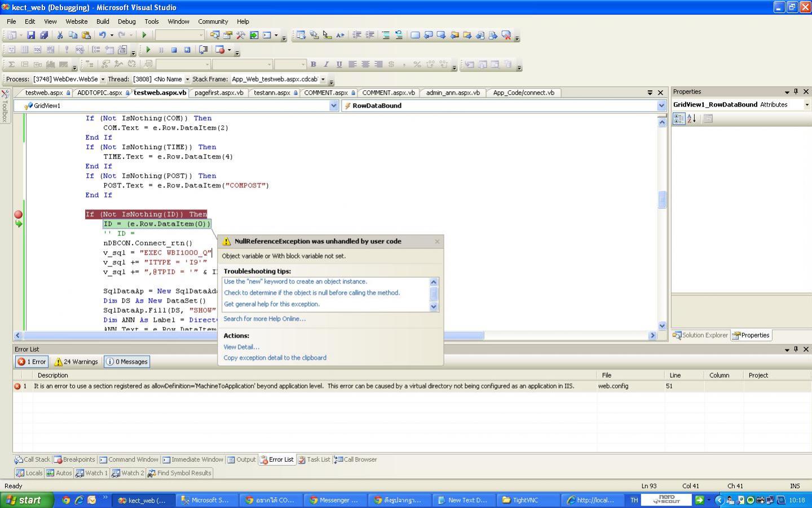The width and height of the screenshot is (812, 508).
Task: Open the Call Stack window tab
Action: (32, 459)
